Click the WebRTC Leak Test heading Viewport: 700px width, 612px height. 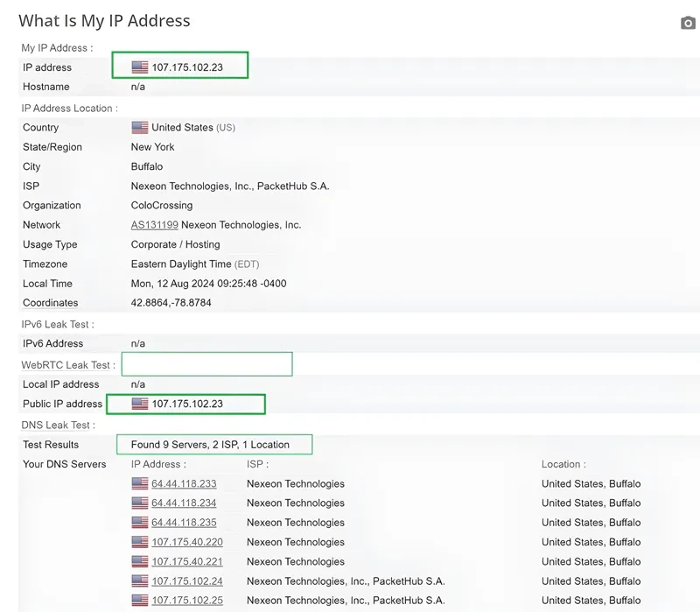(67, 365)
